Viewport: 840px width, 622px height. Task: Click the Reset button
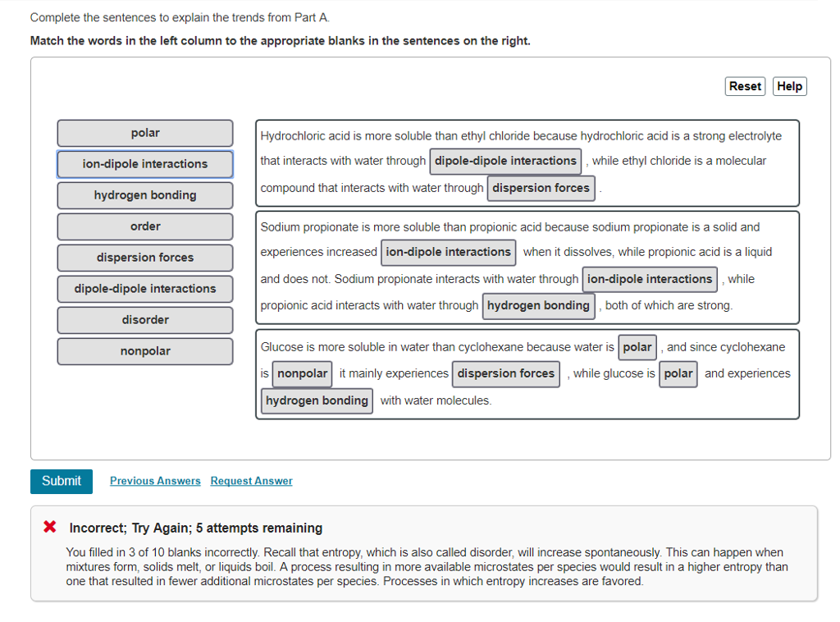coord(744,86)
